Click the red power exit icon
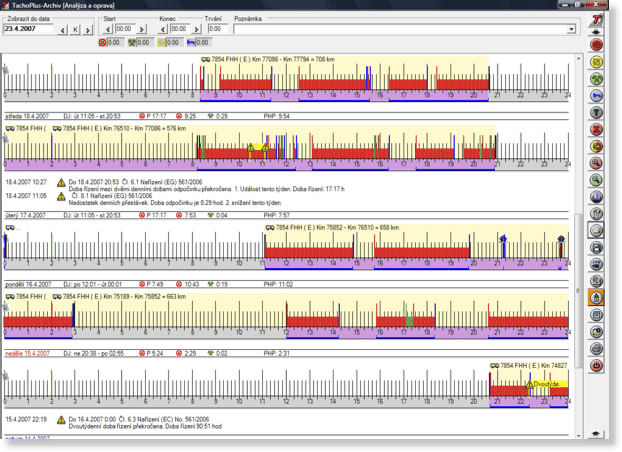The width and height of the screenshot is (622, 452). click(596, 365)
